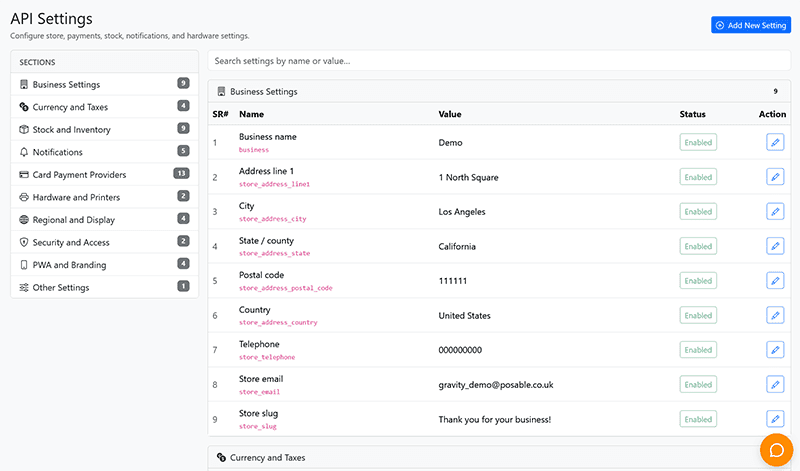Go to Security and Access section
800x471 pixels.
(105, 242)
